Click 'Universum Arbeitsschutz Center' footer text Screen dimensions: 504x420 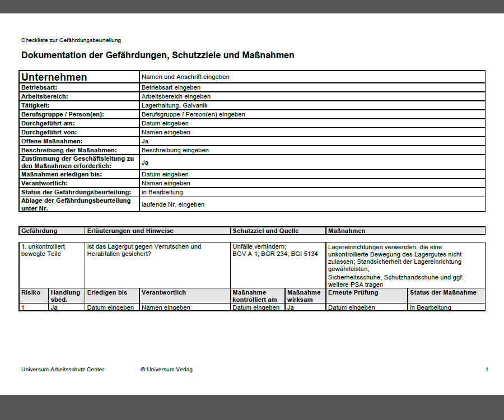click(x=63, y=370)
